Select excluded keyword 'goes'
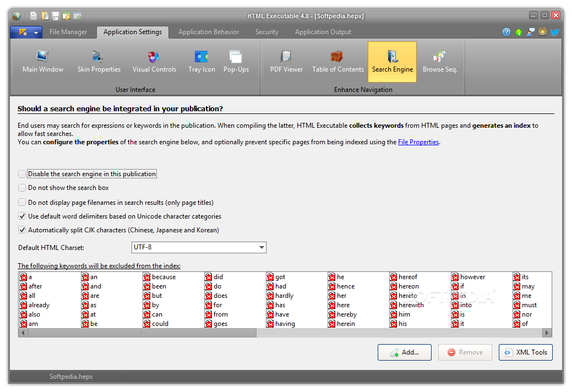This screenshot has height=392, width=572. pos(220,324)
